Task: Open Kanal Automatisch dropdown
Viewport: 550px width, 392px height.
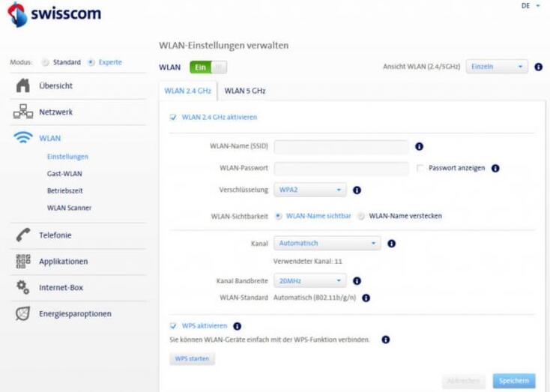Action: [327, 243]
